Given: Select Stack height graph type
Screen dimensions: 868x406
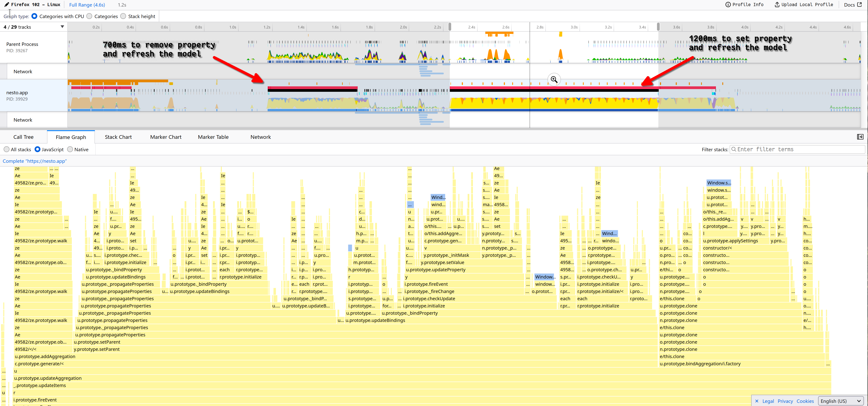Looking at the screenshot, I should click(123, 16).
